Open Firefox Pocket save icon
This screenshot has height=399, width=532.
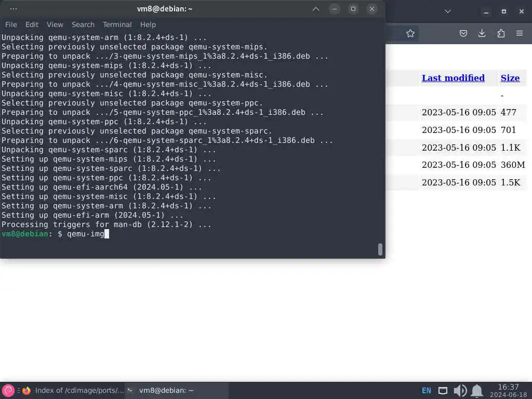[463, 33]
